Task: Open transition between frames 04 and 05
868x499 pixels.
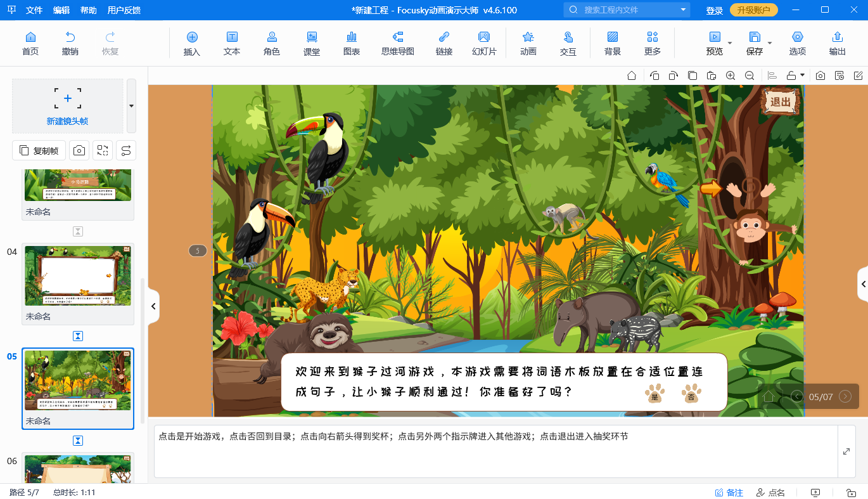Action: click(x=78, y=335)
